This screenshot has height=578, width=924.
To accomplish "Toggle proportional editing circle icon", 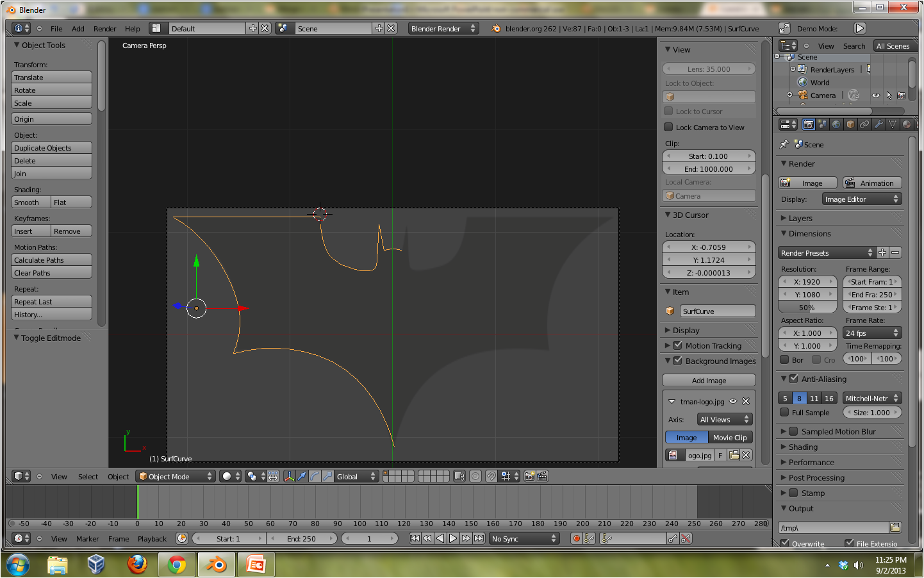I will coord(475,476).
